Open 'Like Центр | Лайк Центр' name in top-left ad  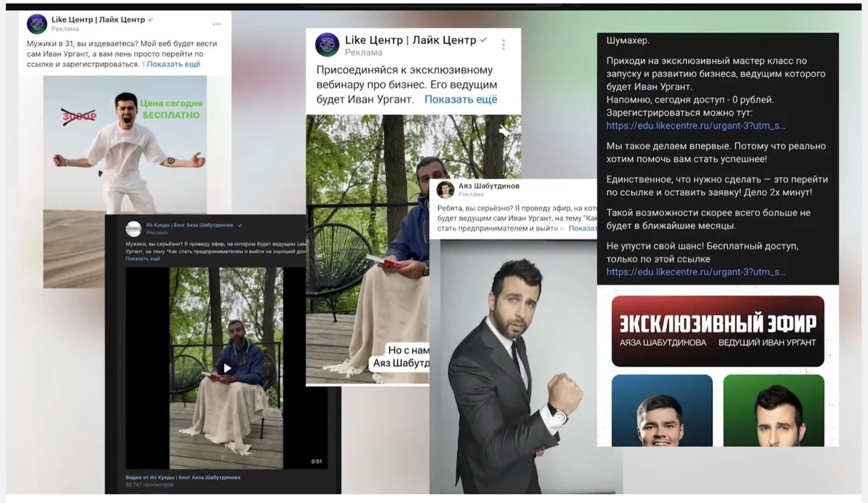pos(98,20)
